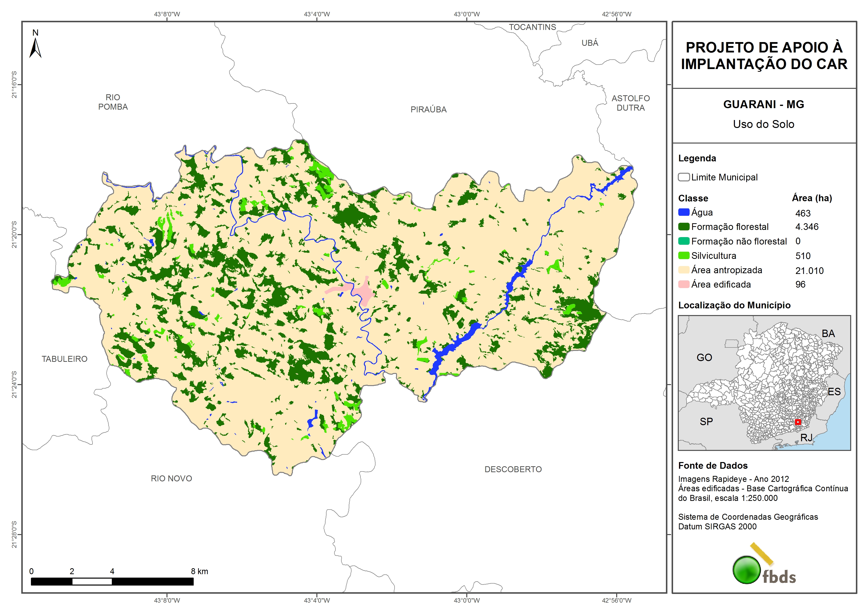Click the Área edificada pink swatch

(683, 285)
